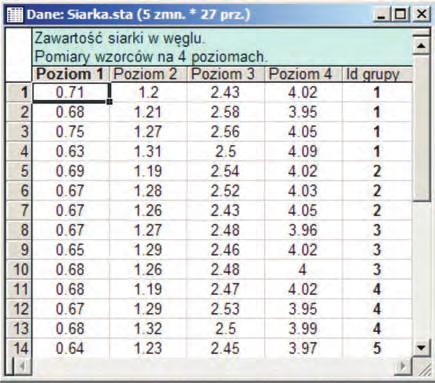This screenshot has width=435, height=383.
Task: Minimize the Siarka.sta data window
Action: coord(381,15)
